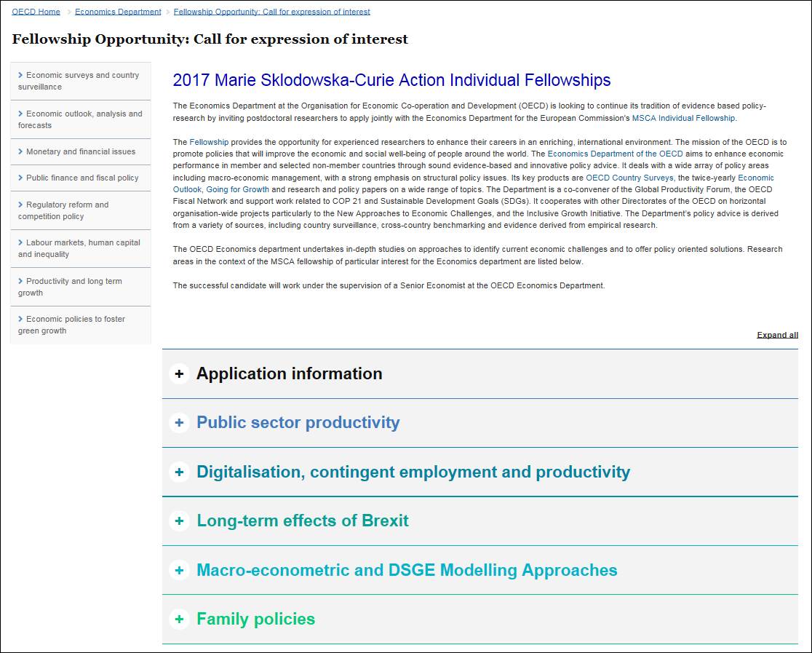Expand Macro-econometric and DSGE Modelling Approaches heading
This screenshot has width=812, height=653.
(407, 570)
